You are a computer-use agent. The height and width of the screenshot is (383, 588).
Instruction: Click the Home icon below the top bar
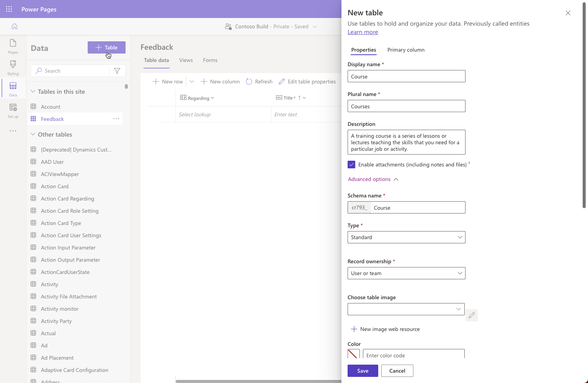[x=14, y=26]
